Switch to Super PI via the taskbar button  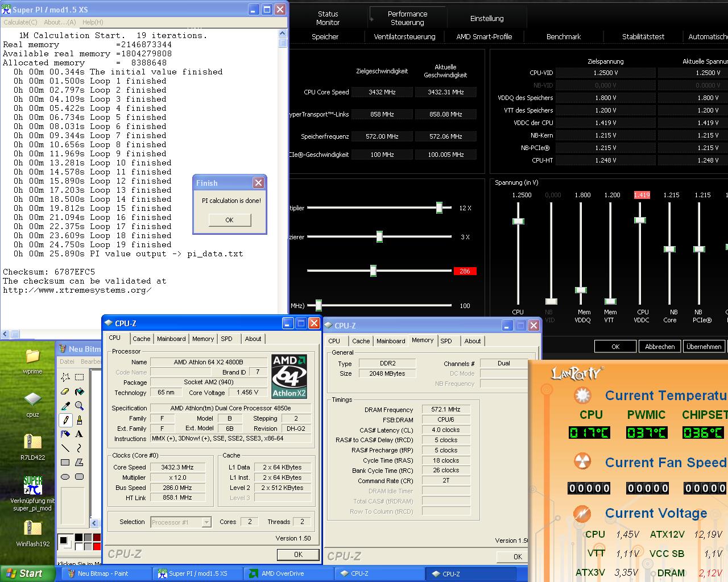(198, 573)
